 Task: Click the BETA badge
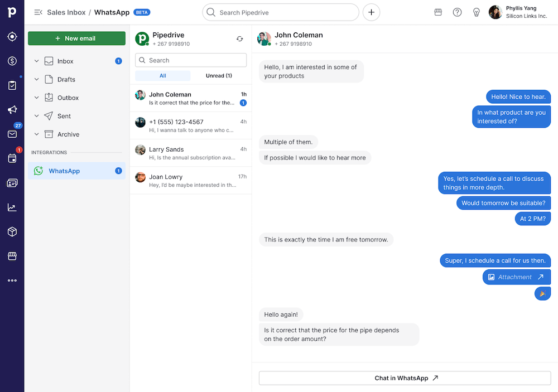[x=142, y=12]
